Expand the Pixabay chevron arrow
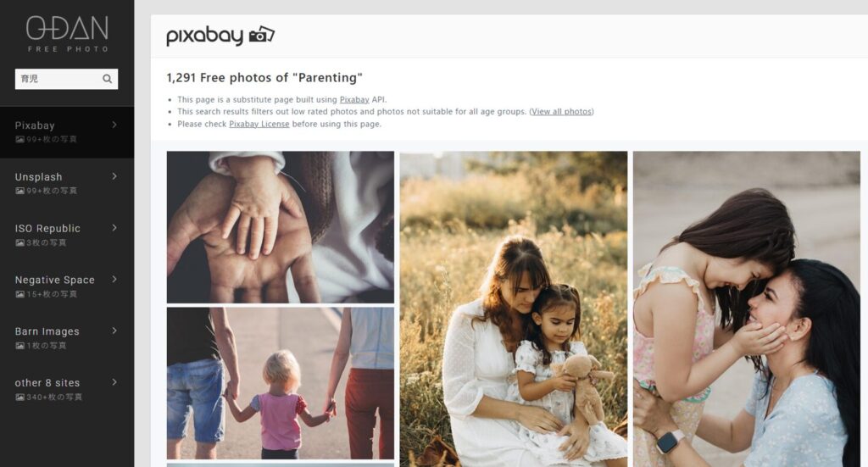The image size is (868, 467). pos(114,125)
